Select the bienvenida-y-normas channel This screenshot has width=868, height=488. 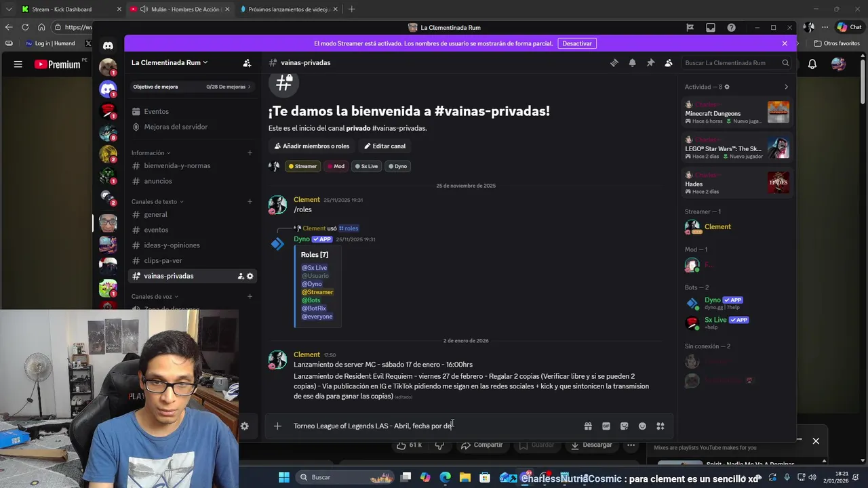point(192,165)
